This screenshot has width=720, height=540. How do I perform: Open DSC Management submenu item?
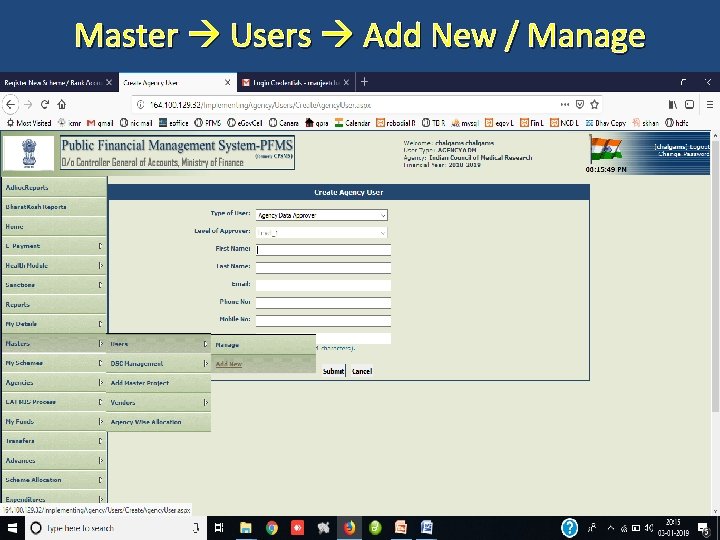pyautogui.click(x=159, y=363)
